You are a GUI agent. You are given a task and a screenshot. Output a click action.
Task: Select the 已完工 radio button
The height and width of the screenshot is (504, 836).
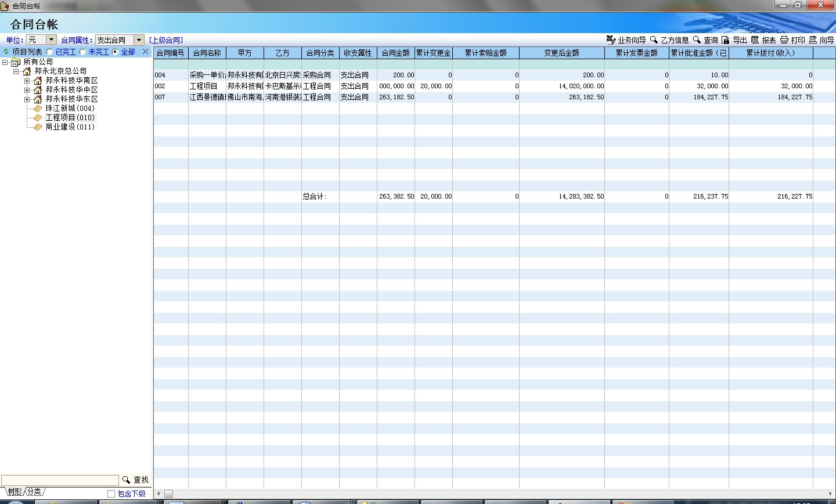(x=50, y=52)
